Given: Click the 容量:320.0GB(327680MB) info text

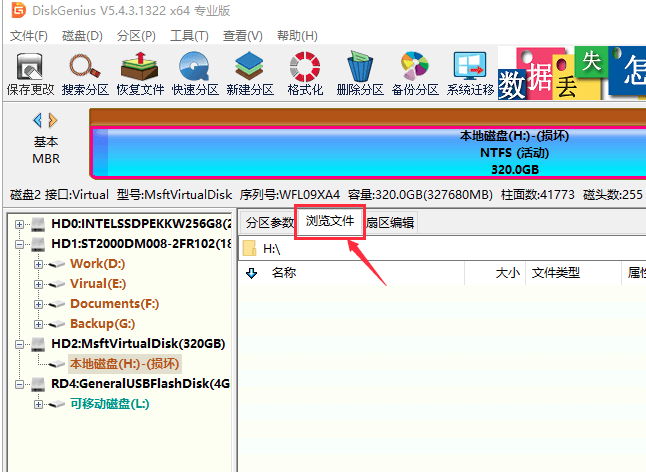Looking at the screenshot, I should [420, 194].
